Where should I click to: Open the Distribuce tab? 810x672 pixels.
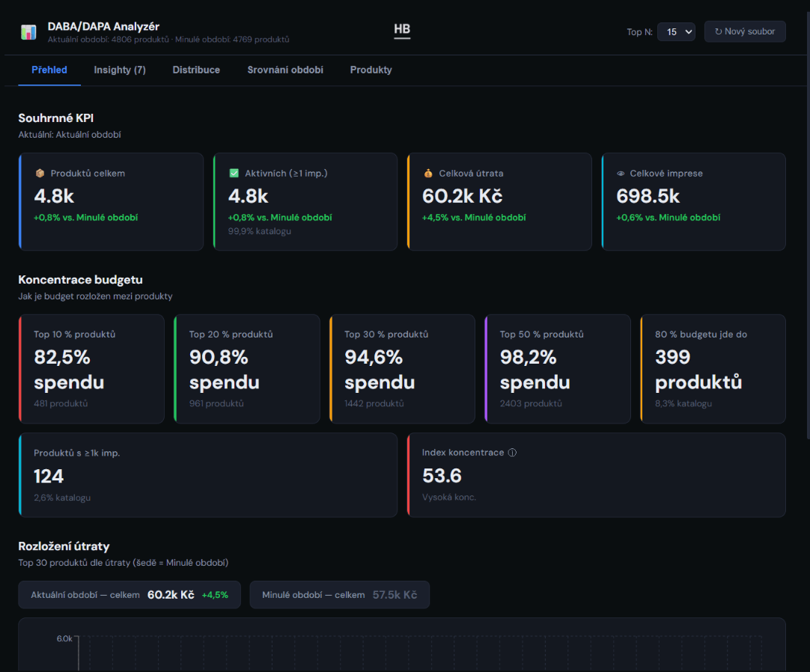coord(196,70)
